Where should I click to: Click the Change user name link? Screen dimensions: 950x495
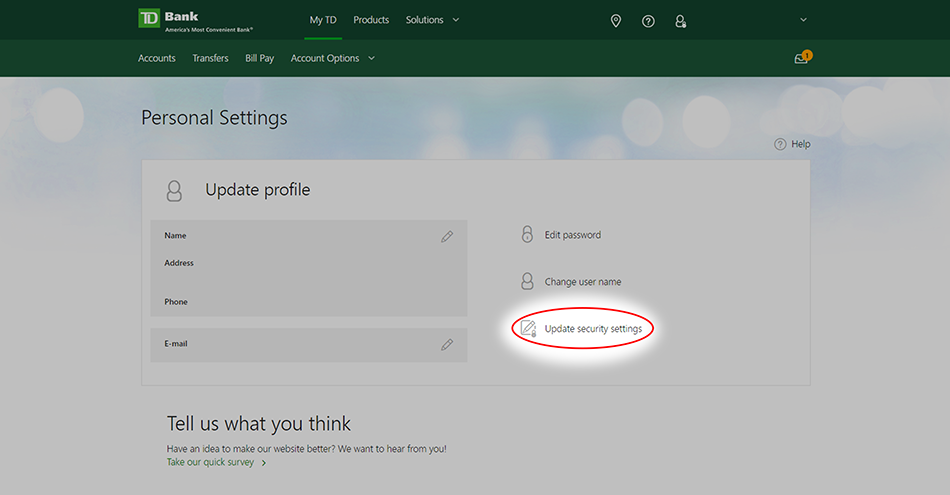coord(583,282)
